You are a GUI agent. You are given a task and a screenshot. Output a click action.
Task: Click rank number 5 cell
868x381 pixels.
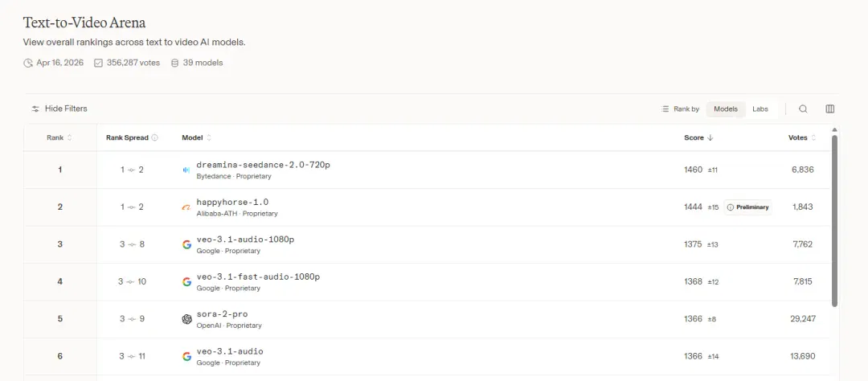pyautogui.click(x=59, y=319)
